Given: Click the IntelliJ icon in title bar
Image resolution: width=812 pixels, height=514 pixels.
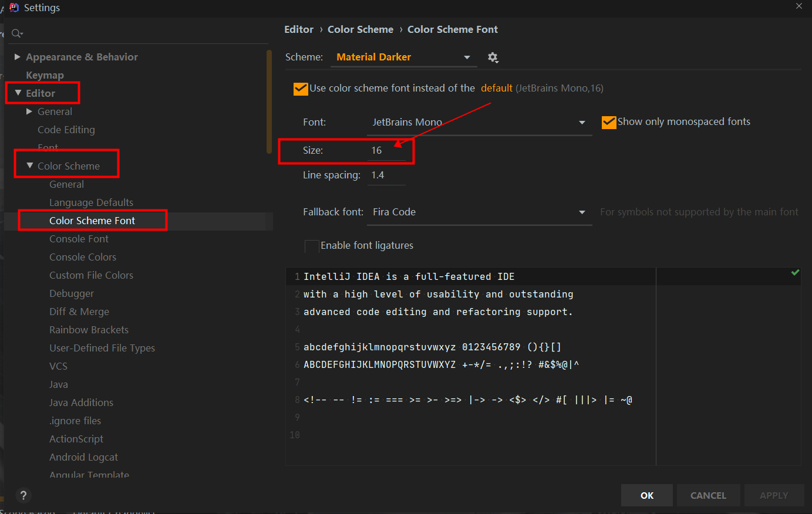Looking at the screenshot, I should (x=14, y=8).
